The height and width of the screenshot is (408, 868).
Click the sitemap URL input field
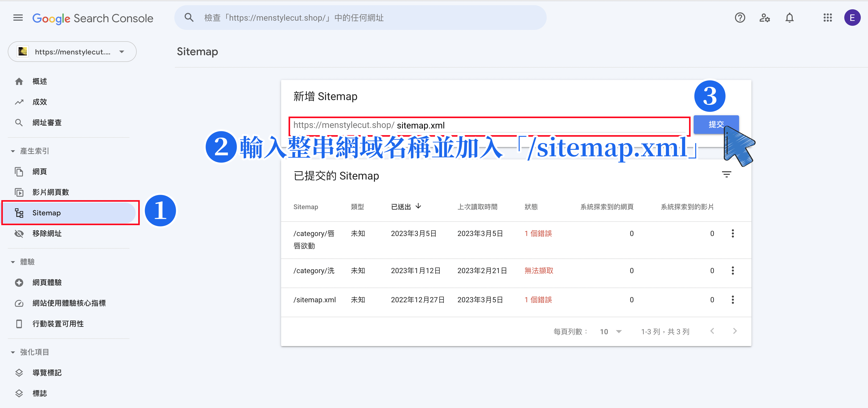click(x=490, y=126)
